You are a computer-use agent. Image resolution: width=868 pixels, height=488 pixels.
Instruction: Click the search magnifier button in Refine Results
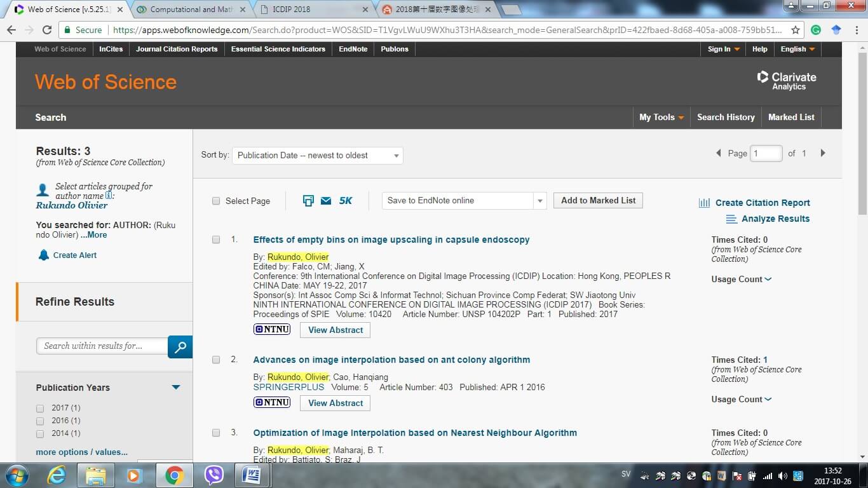[x=180, y=347]
